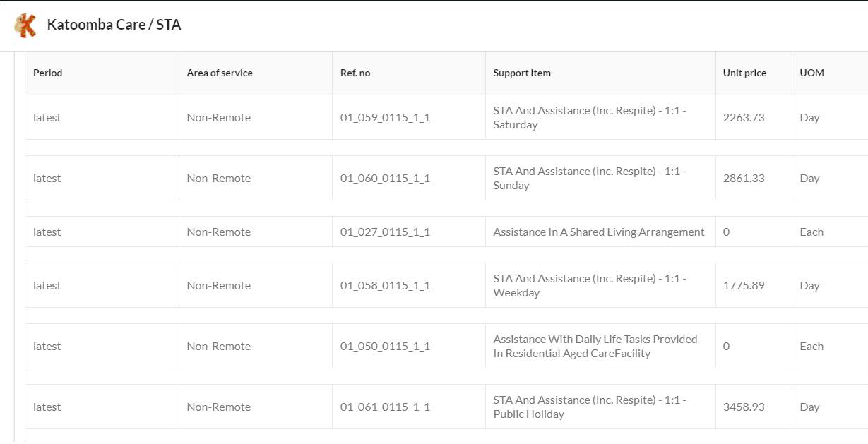
Task: Click Non-Remote in the 01_060_0115_1_1 row
Action: click(219, 179)
